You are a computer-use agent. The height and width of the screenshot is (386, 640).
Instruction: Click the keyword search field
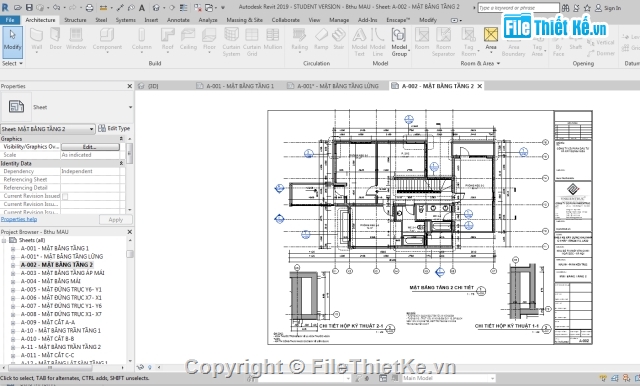click(518, 8)
